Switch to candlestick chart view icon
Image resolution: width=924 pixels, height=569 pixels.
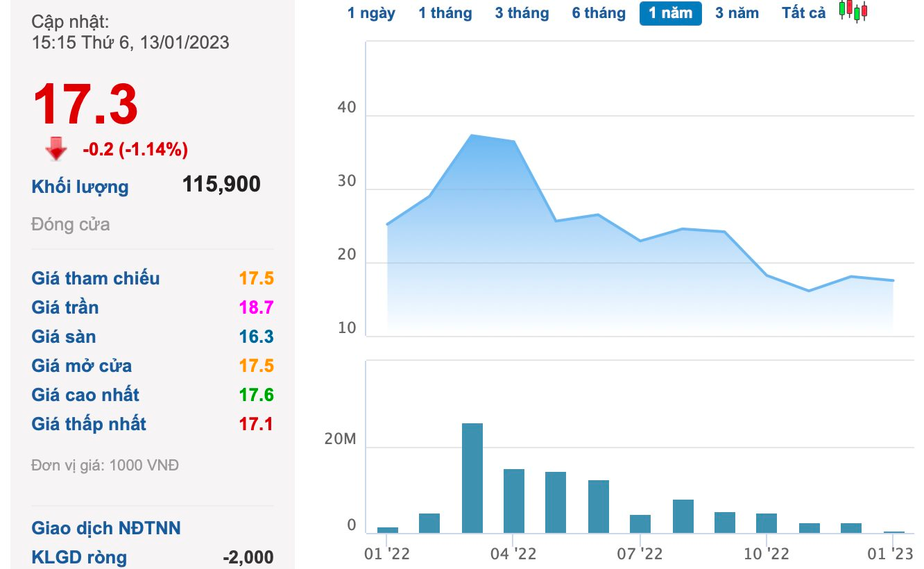tap(853, 11)
